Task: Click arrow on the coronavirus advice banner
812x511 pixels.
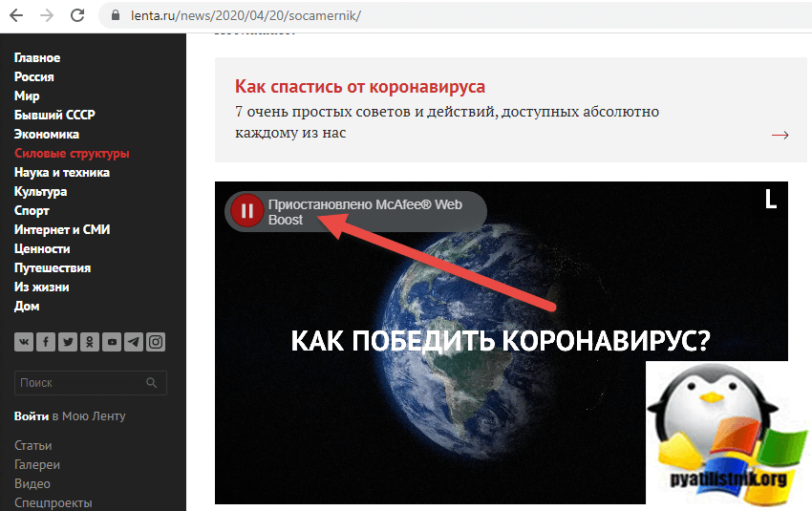Action: 780,135
